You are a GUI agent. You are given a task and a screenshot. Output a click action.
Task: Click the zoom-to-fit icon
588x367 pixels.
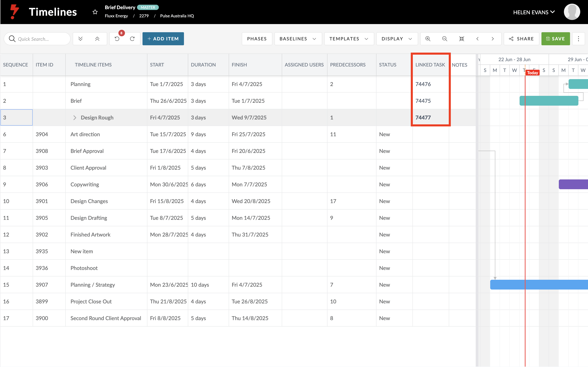[461, 39]
